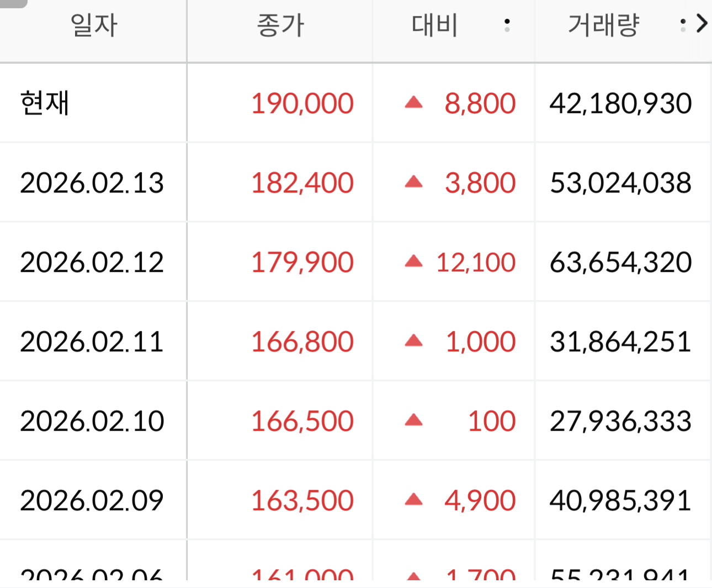The height and width of the screenshot is (588, 712).
Task: Click the up-triangle icon next to 8,800
Action: pyautogui.click(x=413, y=102)
